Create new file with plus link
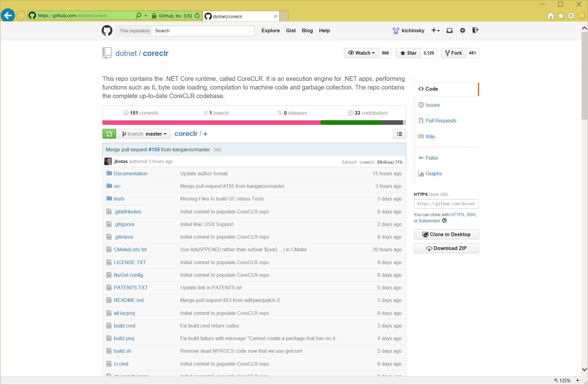The height and width of the screenshot is (385, 588). point(205,134)
